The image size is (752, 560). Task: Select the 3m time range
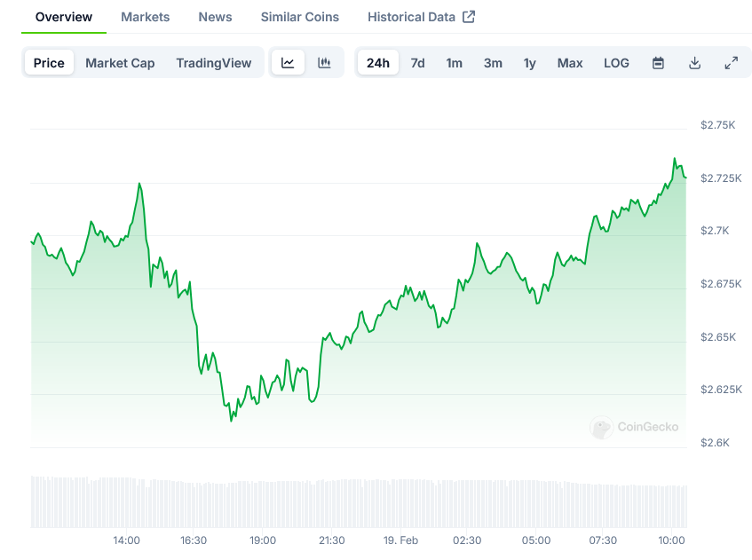click(x=493, y=63)
